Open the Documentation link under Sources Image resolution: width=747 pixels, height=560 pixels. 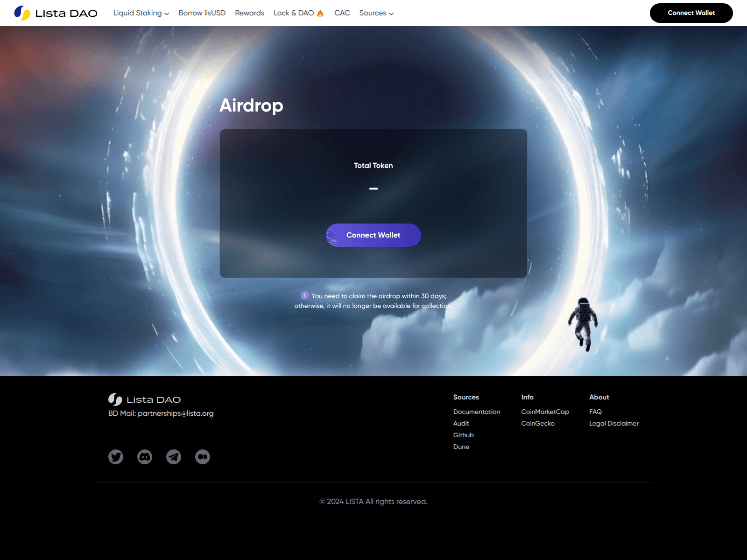pyautogui.click(x=477, y=412)
